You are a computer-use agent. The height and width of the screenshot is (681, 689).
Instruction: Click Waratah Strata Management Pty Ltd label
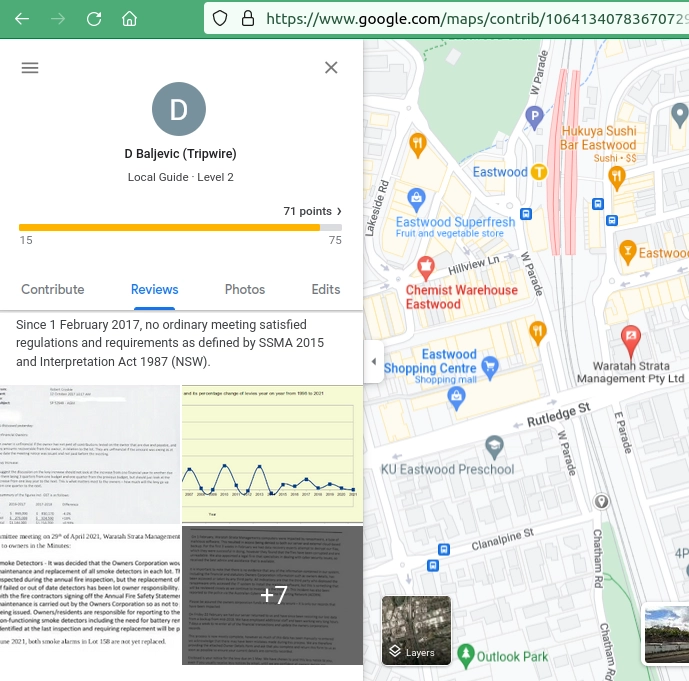(x=631, y=372)
